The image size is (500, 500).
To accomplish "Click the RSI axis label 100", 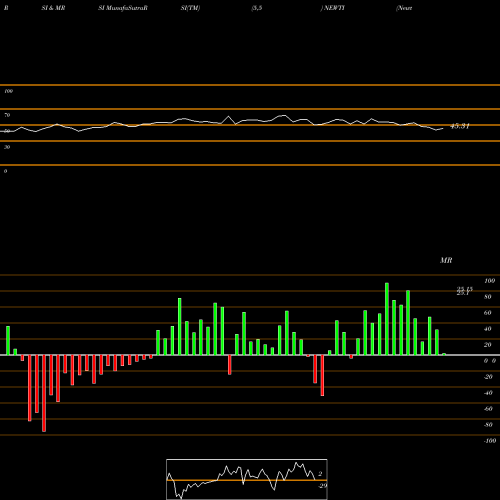I will pyautogui.click(x=9, y=91).
